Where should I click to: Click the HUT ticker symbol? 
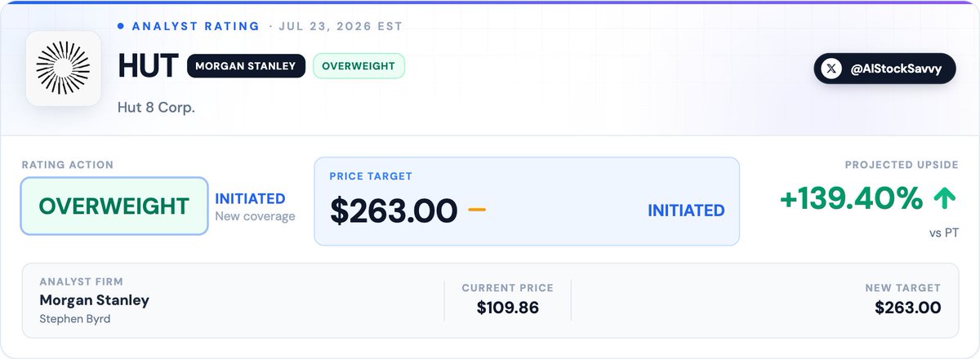[x=148, y=67]
